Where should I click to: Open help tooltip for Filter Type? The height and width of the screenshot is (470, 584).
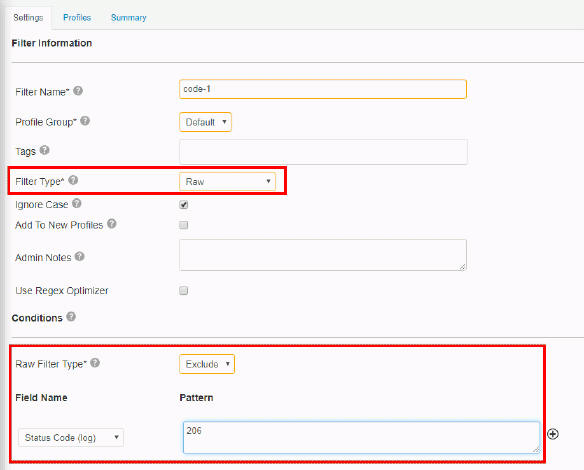(x=73, y=180)
